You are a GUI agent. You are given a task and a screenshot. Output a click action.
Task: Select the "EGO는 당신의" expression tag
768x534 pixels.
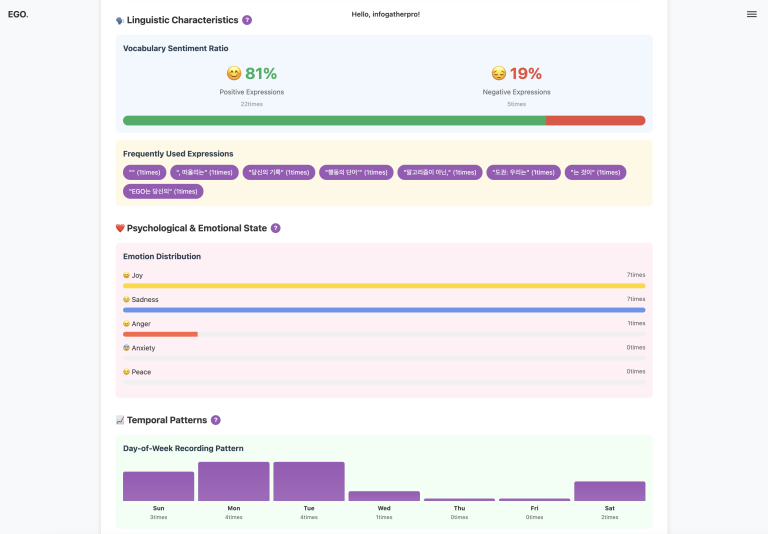[163, 191]
